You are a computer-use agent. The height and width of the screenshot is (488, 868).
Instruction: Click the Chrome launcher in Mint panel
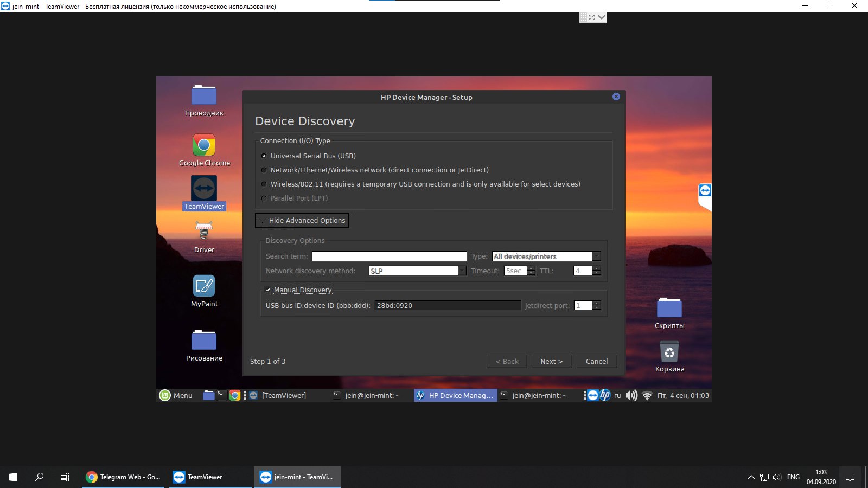click(234, 395)
